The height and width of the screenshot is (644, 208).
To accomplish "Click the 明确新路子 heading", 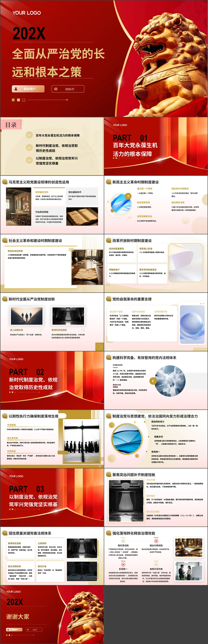I will (114, 270).
